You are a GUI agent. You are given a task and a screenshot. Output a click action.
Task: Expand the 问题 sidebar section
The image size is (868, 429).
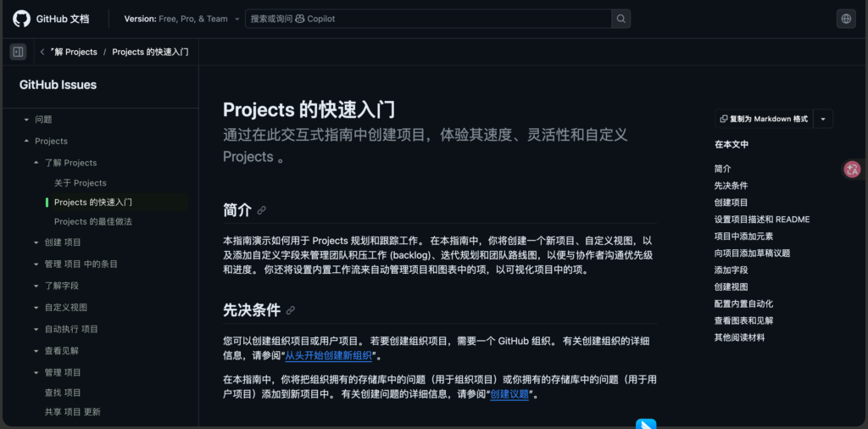(x=26, y=120)
